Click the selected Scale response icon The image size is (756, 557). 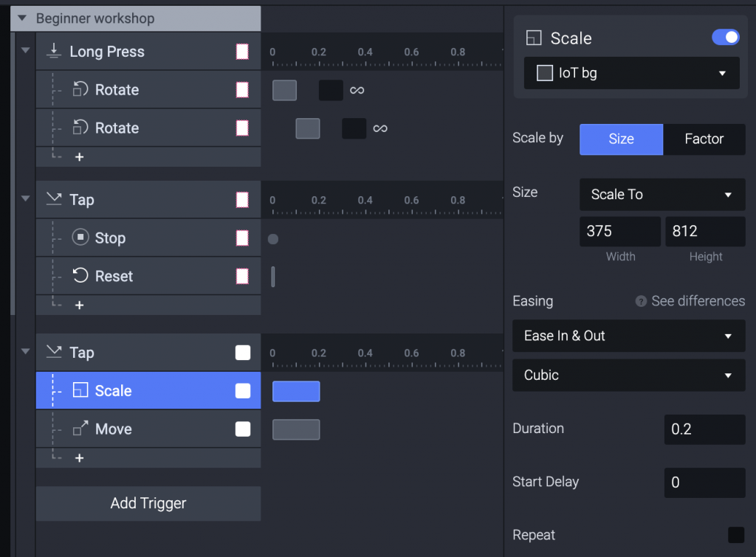pos(80,391)
